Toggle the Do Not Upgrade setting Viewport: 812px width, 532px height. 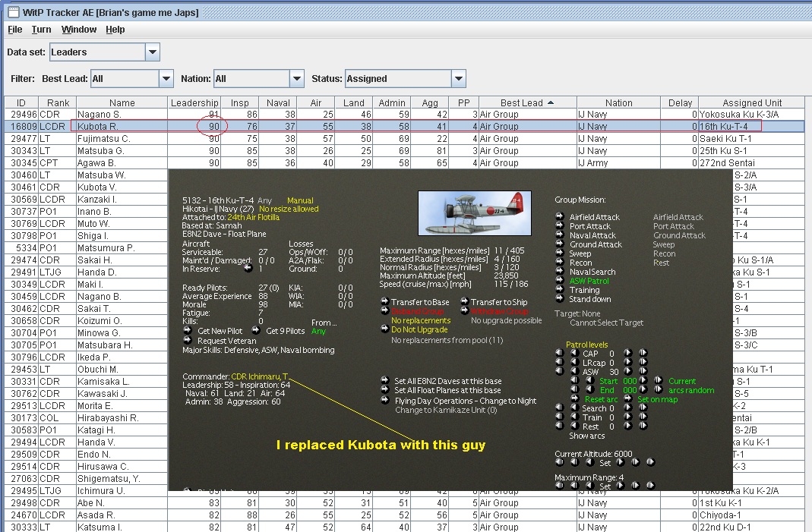coord(385,329)
